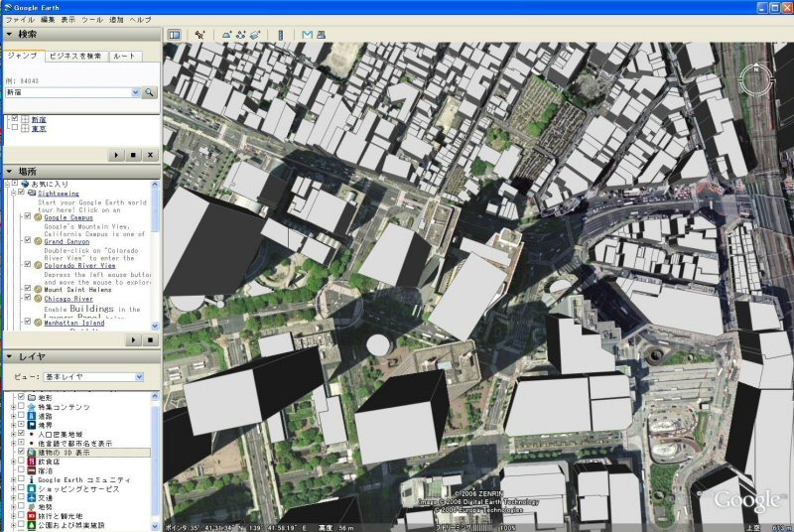
Task: Open the 表示 menu
Action: click(67, 20)
